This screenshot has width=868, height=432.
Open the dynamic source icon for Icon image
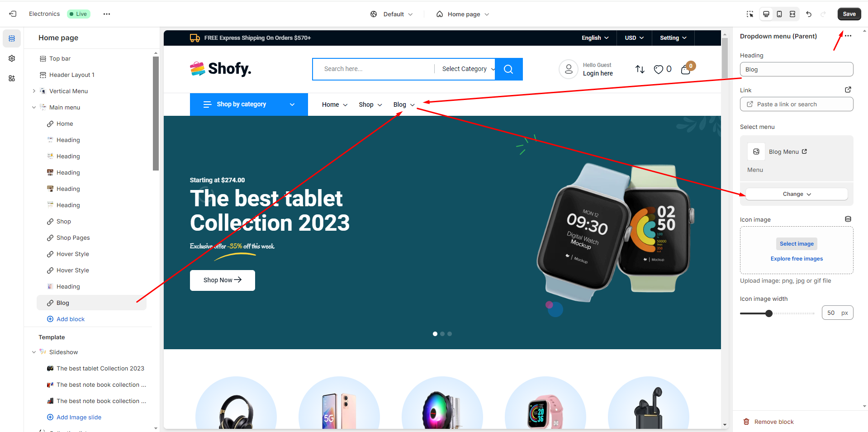click(x=848, y=219)
